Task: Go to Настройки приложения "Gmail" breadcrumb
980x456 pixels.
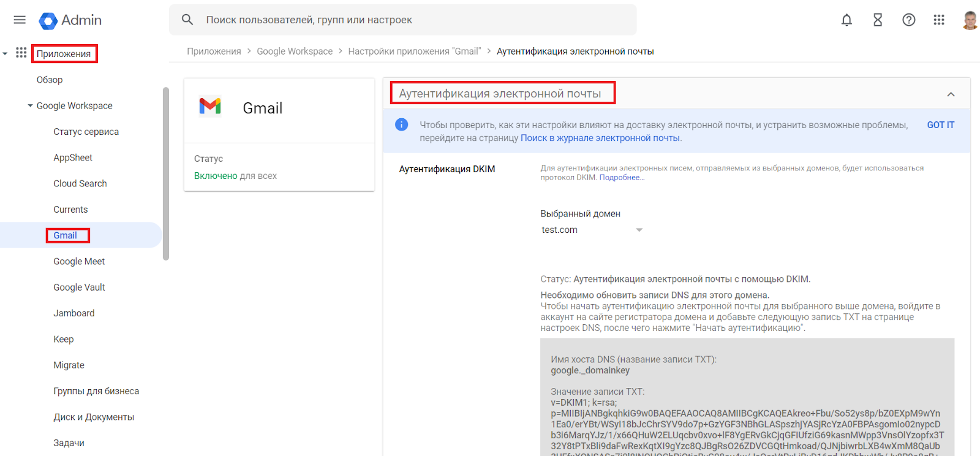Action: click(415, 51)
